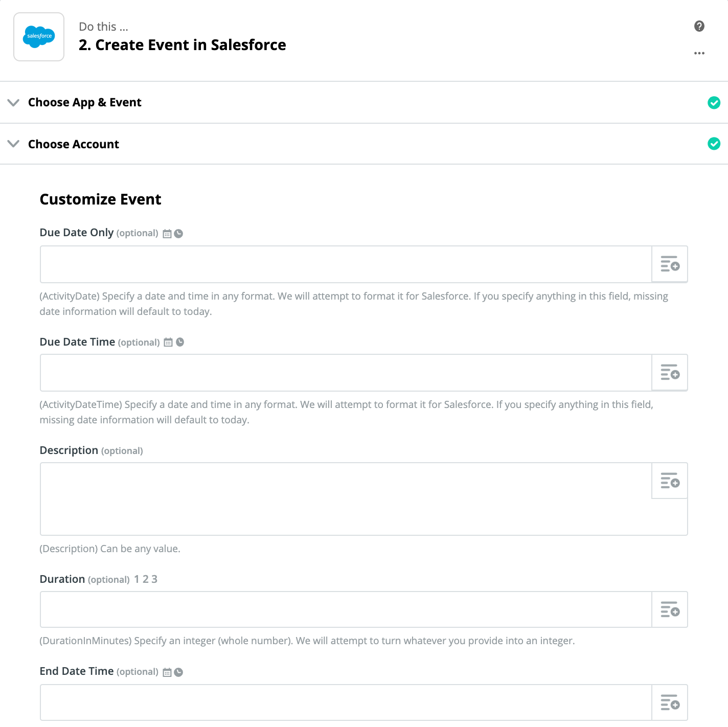The height and width of the screenshot is (727, 728).
Task: Click the Description field label
Action: 69,450
